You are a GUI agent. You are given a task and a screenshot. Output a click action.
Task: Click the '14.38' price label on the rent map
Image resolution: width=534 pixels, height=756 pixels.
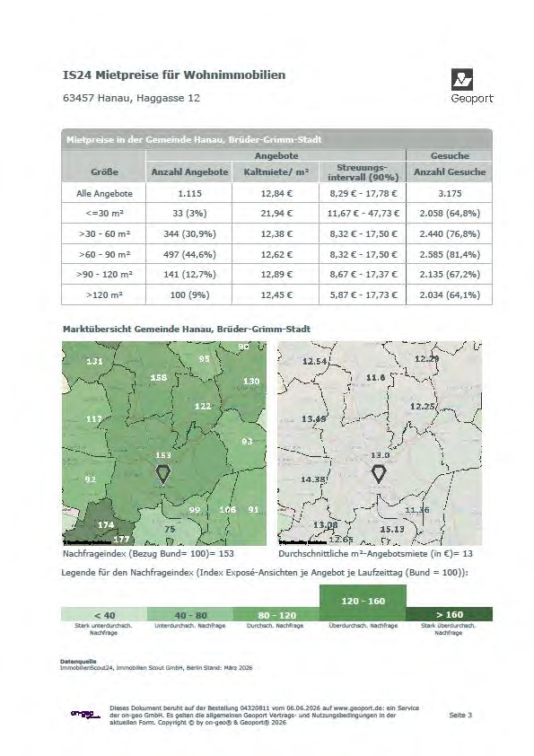point(314,479)
